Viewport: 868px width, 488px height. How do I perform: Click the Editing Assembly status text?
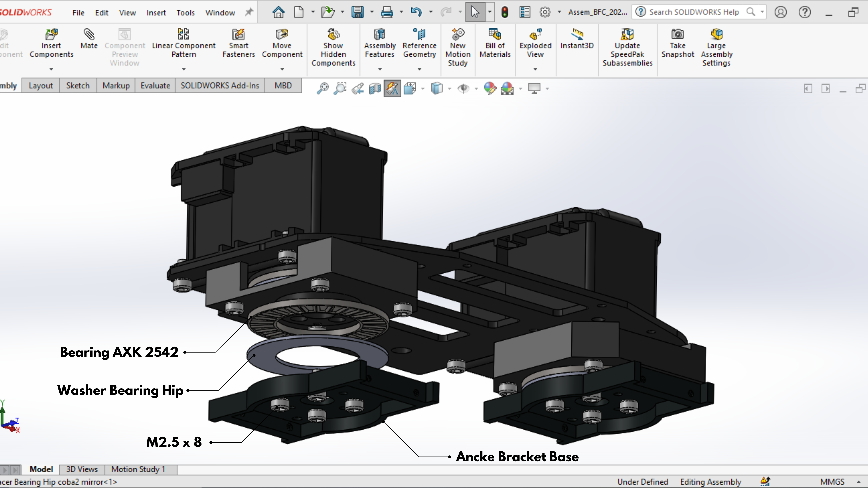[x=711, y=482]
